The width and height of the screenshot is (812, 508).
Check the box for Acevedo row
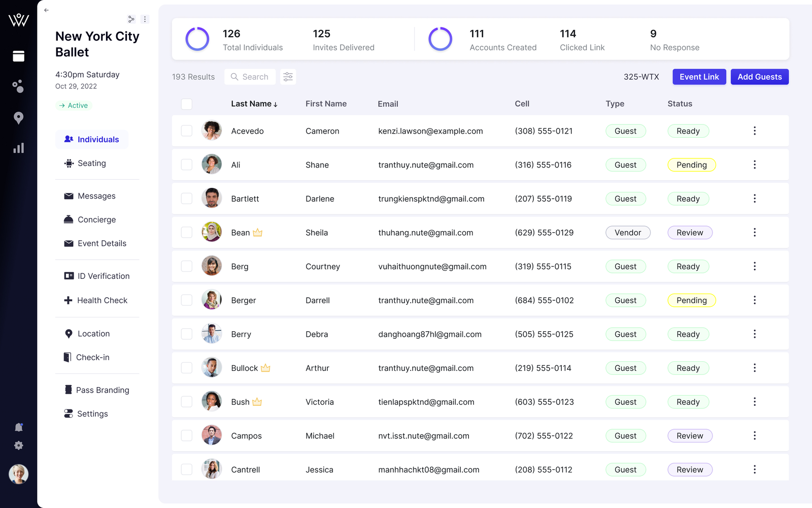pos(187,131)
